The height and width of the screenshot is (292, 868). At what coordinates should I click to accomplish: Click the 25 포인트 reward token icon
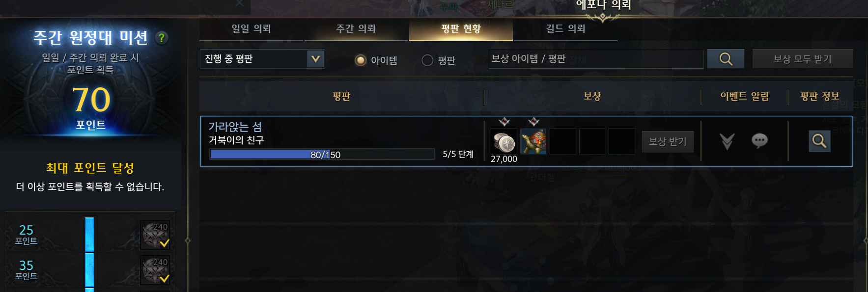tap(155, 235)
